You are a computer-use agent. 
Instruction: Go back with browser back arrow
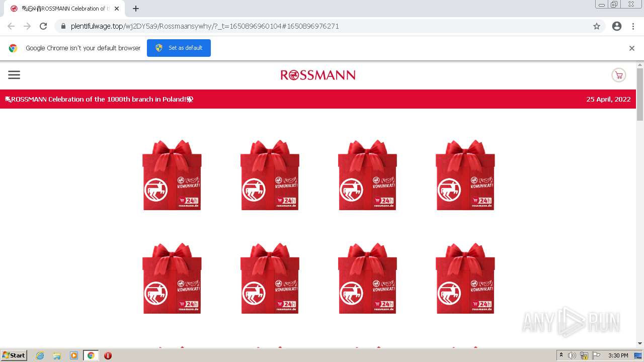[11, 26]
